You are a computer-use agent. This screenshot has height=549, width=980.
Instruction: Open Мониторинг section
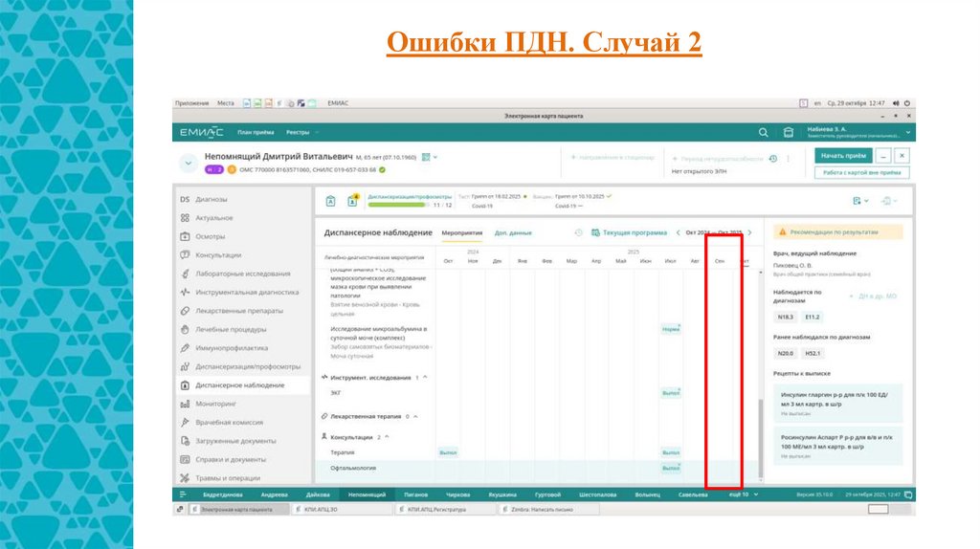click(x=215, y=405)
